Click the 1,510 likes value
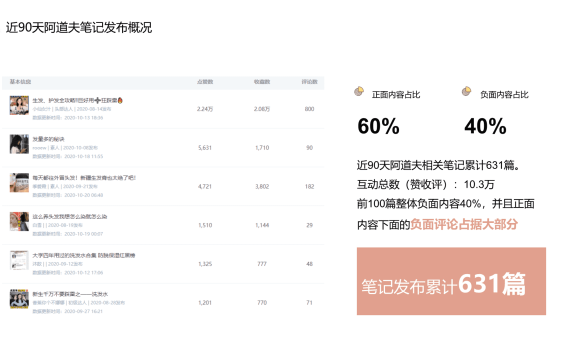This screenshot has height=360, width=570. tap(205, 225)
